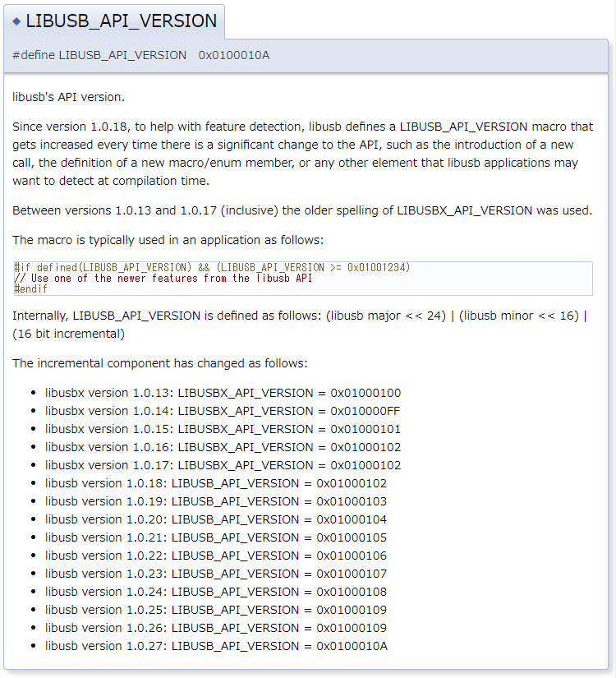The height and width of the screenshot is (678, 616).
Task: Click the paragraph starting "Since version 1.0.18"
Action: tap(302, 154)
